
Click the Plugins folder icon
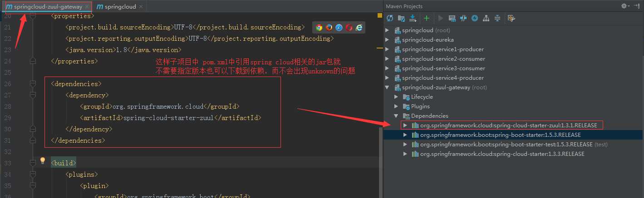(406, 106)
